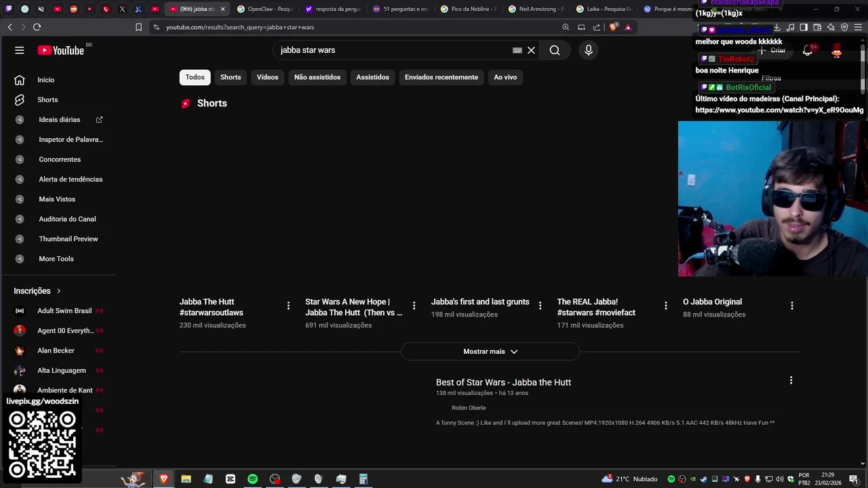
Task: Open Alerta de tendências
Action: [59, 179]
